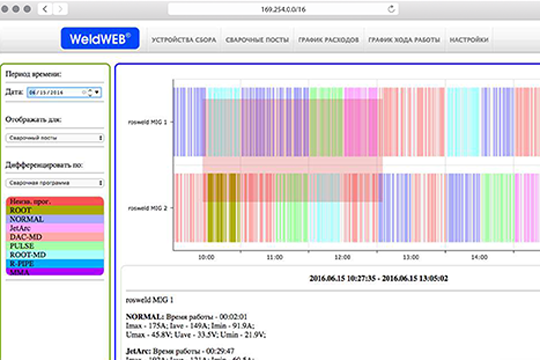
Task: Click the Imax - 175A current statistics line
Action: tap(190, 326)
